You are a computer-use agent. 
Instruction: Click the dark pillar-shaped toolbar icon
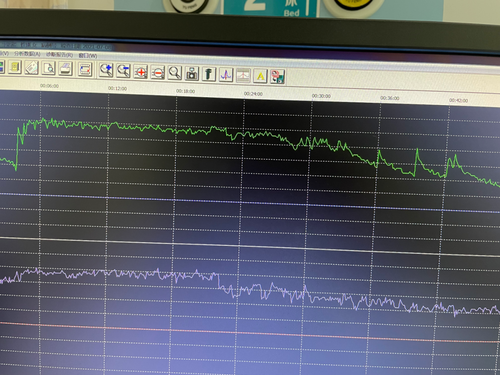point(209,74)
